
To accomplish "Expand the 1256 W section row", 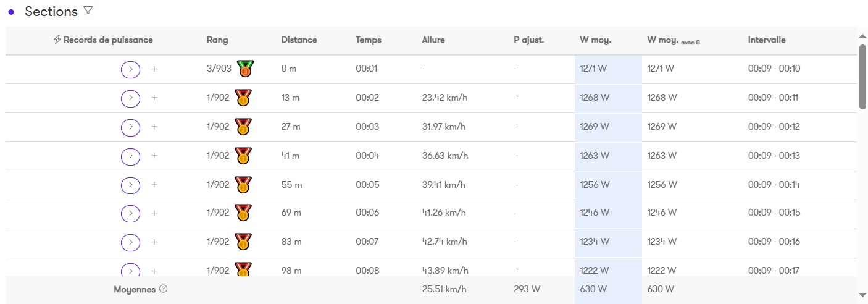I will click(x=130, y=185).
